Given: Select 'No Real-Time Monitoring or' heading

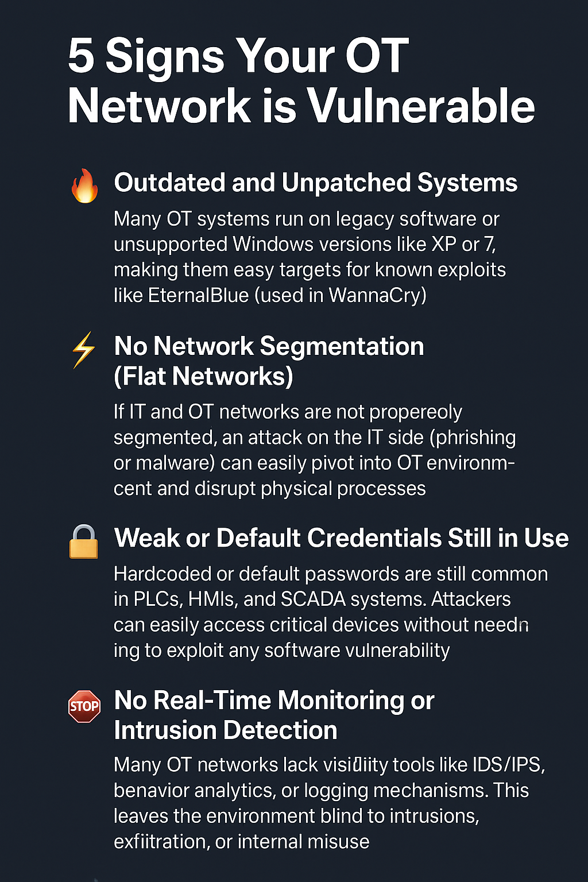Looking at the screenshot, I should 274,701.
